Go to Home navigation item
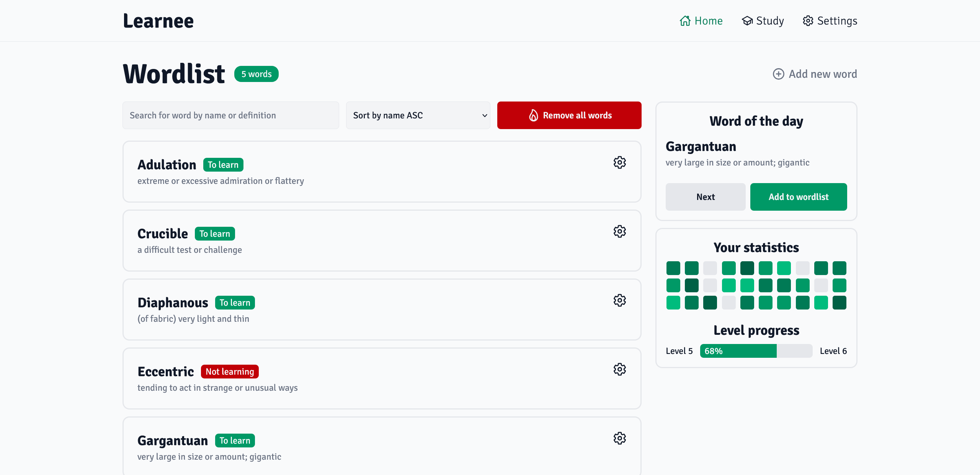Image resolution: width=980 pixels, height=475 pixels. click(x=701, y=21)
